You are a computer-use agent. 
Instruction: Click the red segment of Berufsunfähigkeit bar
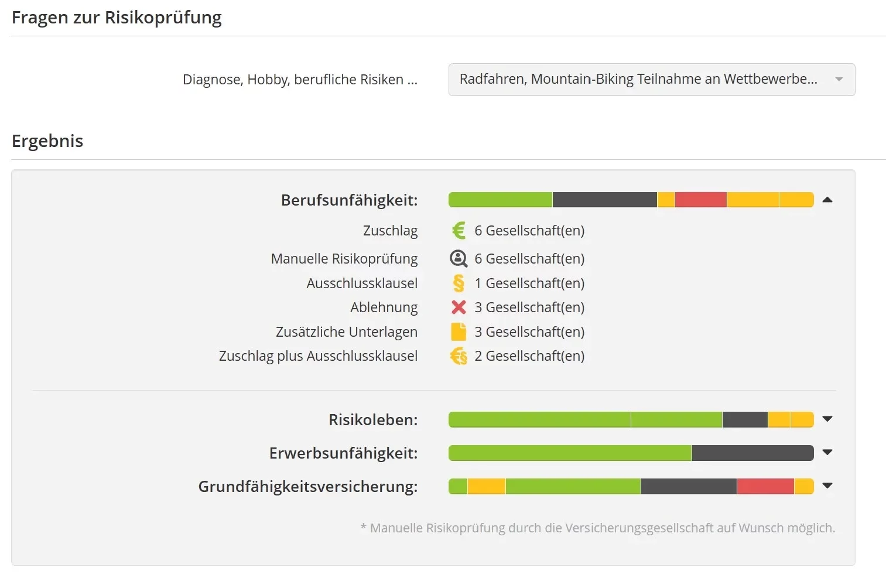pyautogui.click(x=700, y=200)
